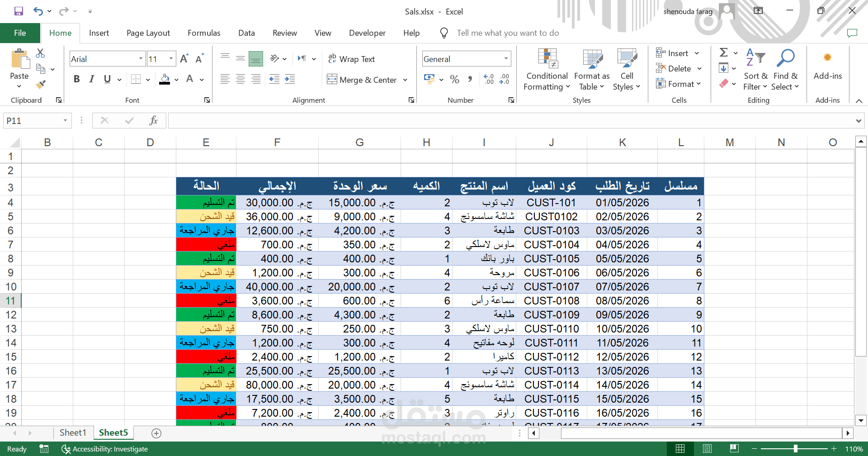The width and height of the screenshot is (868, 456).
Task: Click the Top Align icon
Action: [225, 57]
